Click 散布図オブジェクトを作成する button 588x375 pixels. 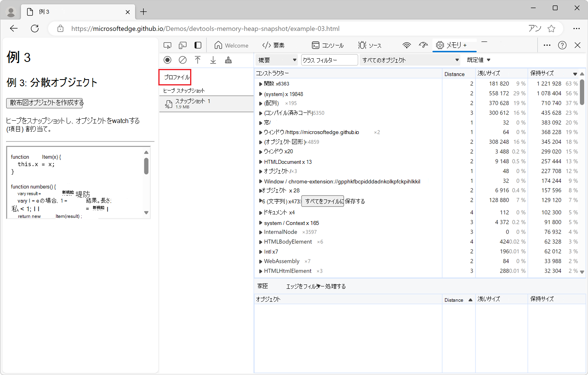point(45,103)
